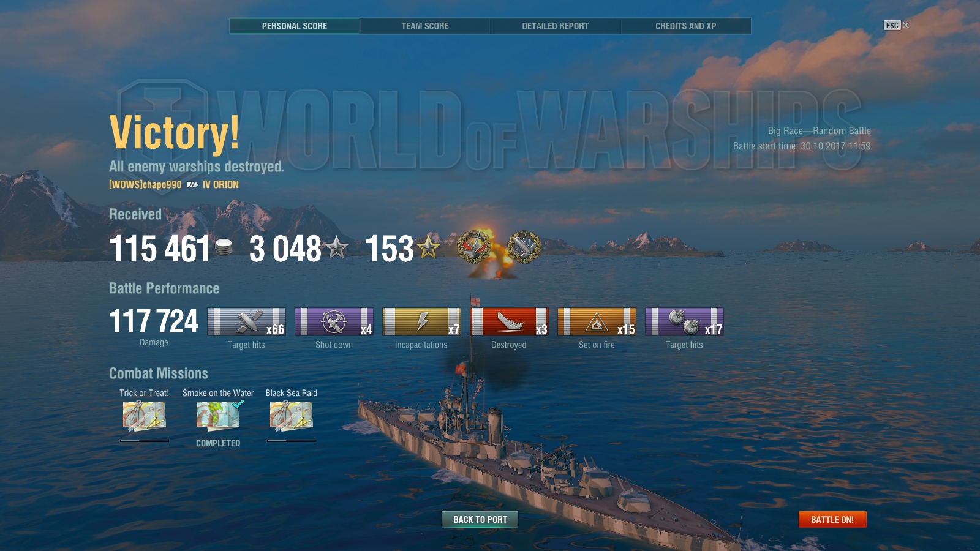Click the Set on fire x15 ribbon
Viewport: 980px width, 551px height.
point(597,321)
